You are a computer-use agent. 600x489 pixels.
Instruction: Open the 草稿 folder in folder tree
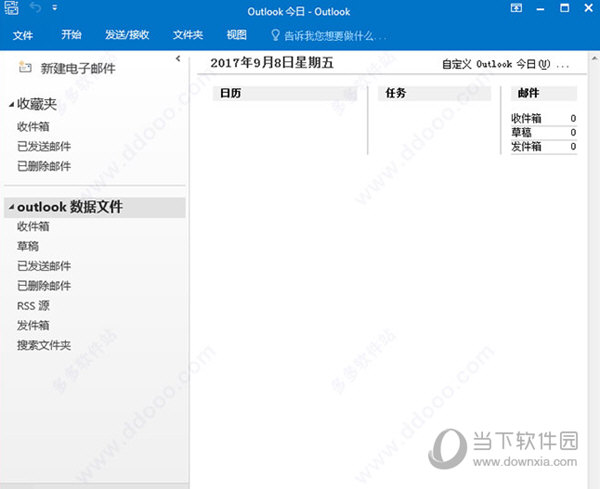tap(28, 246)
